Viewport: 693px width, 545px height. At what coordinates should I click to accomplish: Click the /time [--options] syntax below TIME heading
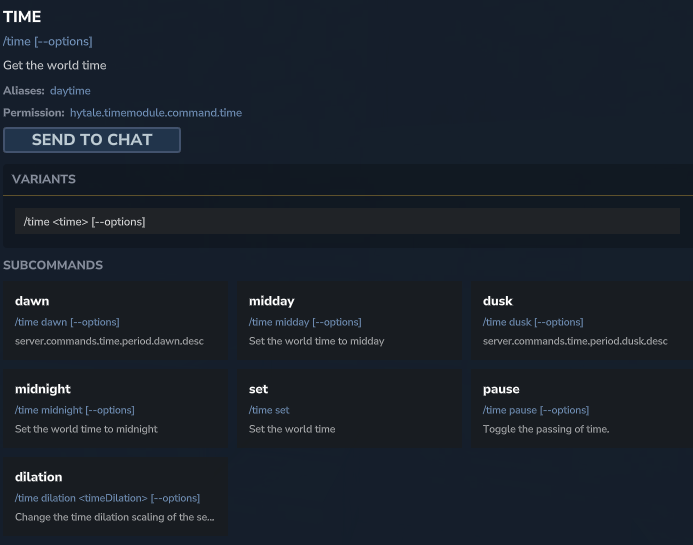coord(48,41)
